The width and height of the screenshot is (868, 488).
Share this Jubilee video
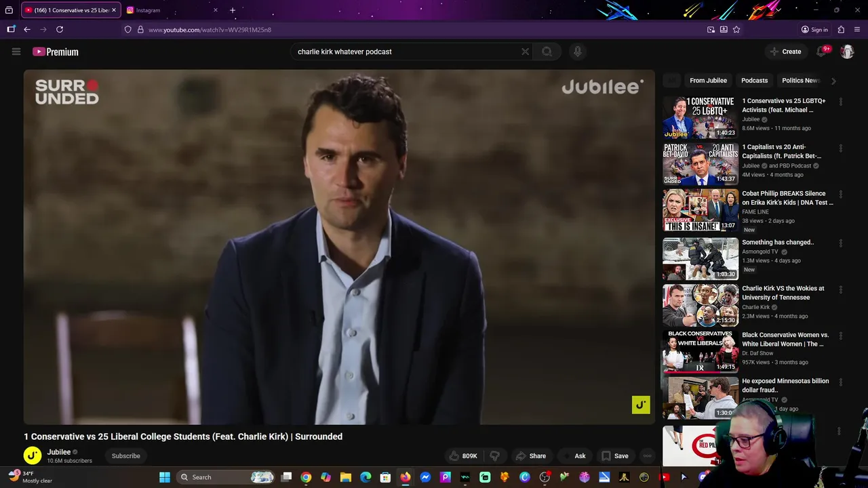[531, 456]
